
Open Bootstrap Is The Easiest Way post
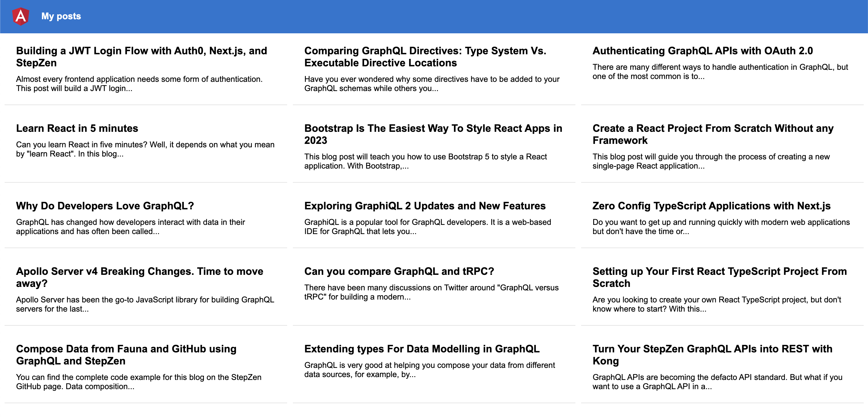coord(433,134)
